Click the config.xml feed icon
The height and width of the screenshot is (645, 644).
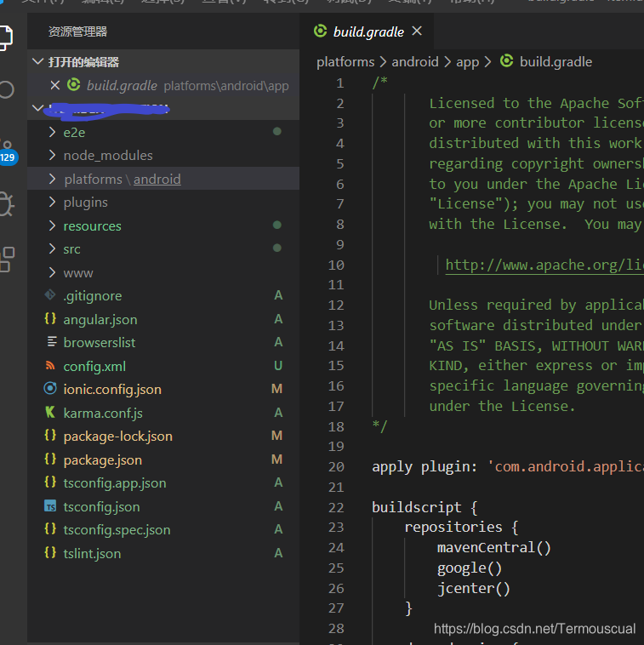[x=50, y=365]
